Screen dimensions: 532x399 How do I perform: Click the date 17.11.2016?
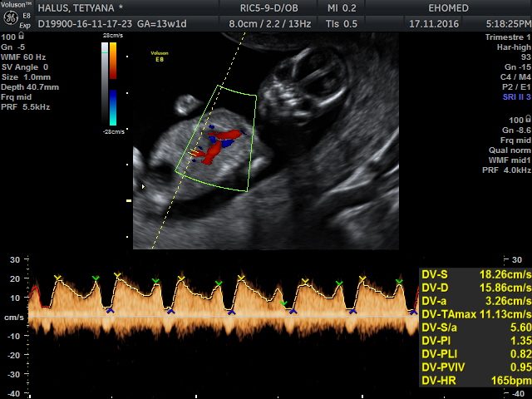click(434, 24)
